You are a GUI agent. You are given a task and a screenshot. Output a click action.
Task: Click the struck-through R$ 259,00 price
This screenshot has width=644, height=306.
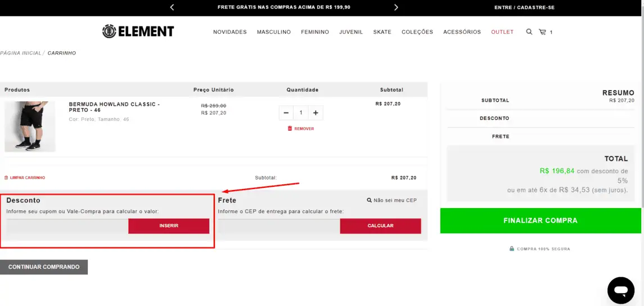point(214,106)
